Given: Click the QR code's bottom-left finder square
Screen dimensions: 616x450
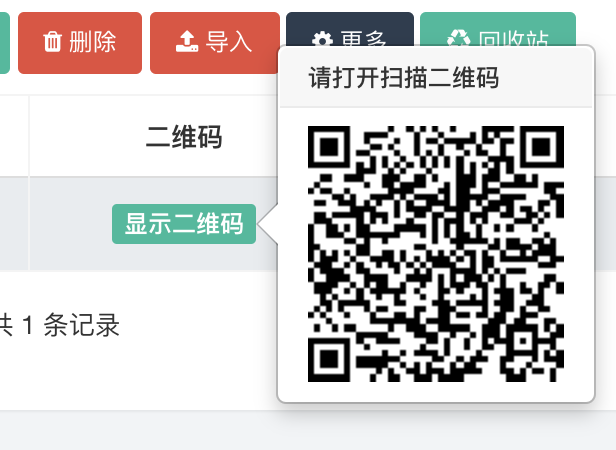Looking at the screenshot, I should coord(329,360).
